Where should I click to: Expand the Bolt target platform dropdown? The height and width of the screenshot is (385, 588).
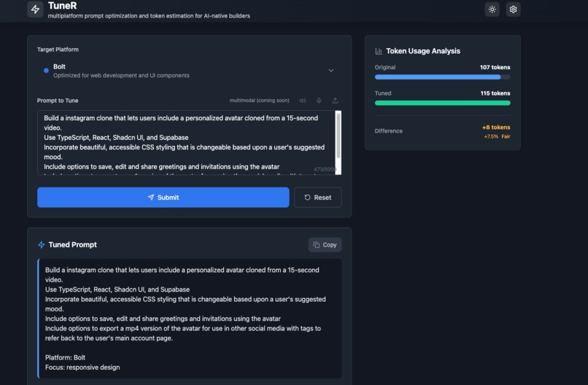point(190,71)
